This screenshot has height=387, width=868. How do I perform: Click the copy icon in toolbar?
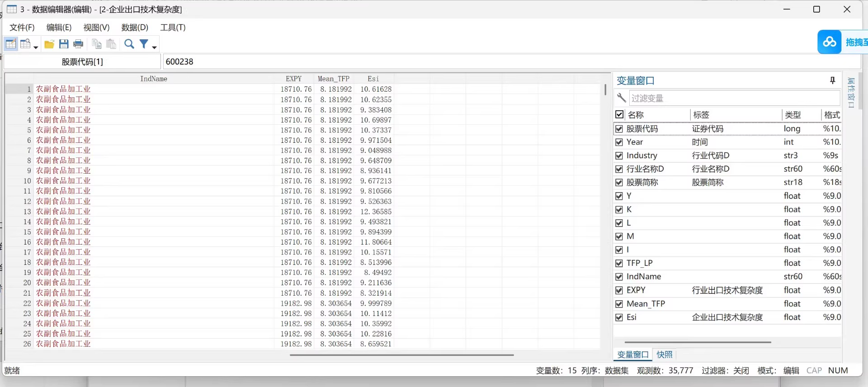[96, 44]
